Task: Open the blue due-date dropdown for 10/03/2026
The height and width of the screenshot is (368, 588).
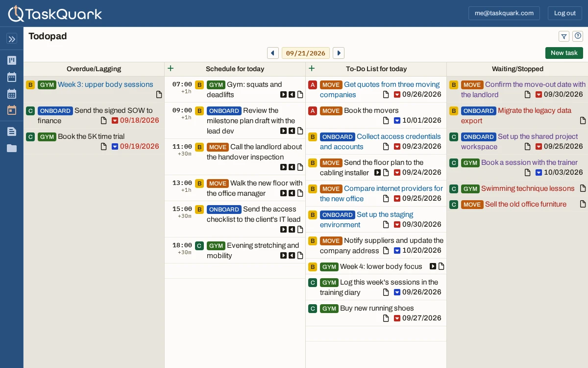Action: click(x=539, y=173)
